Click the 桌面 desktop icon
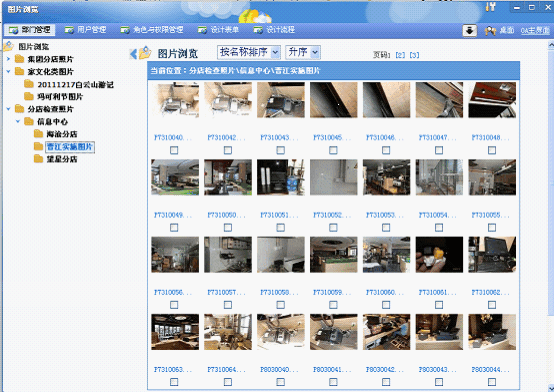The width and height of the screenshot is (554, 392). pos(490,31)
